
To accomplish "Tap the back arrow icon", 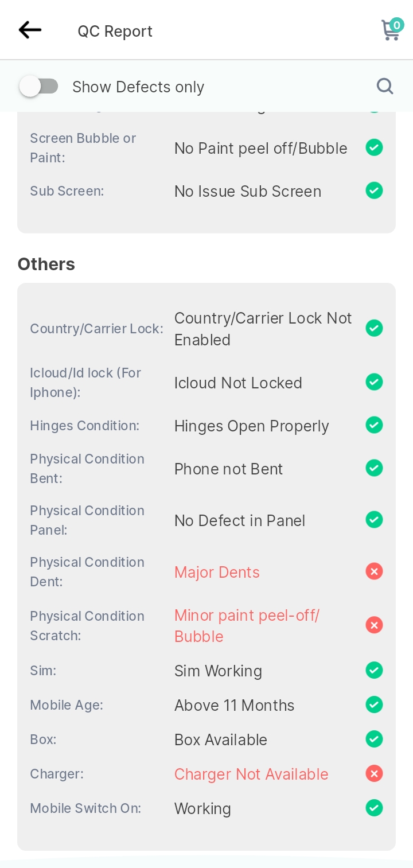I will [30, 30].
